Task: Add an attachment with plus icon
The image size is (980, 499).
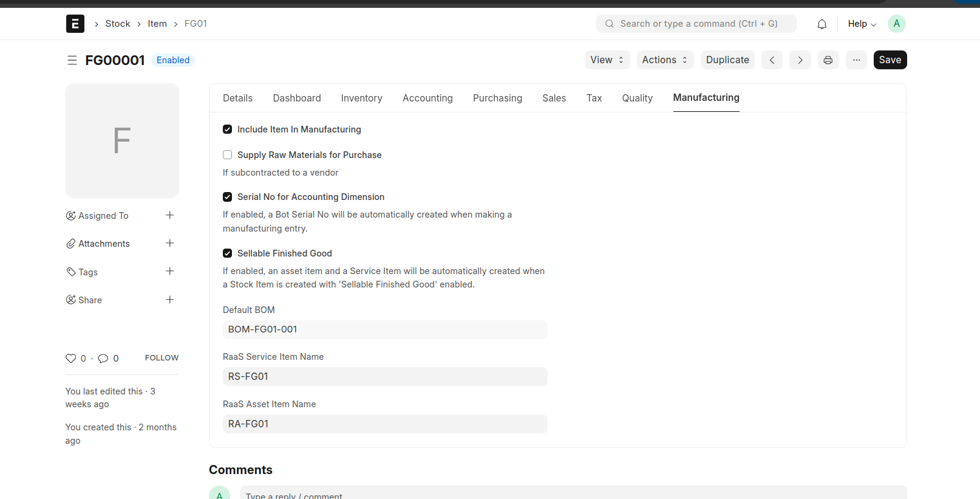Action: (170, 243)
